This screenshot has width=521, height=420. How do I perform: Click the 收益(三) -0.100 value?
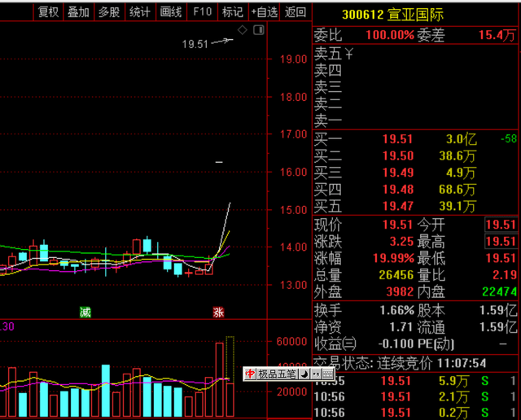point(396,344)
